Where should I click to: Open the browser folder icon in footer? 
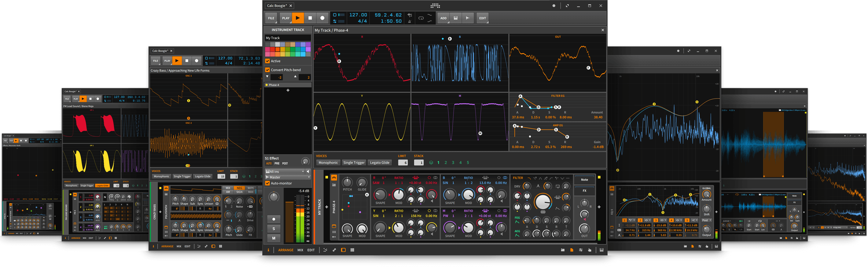pyautogui.click(x=563, y=250)
